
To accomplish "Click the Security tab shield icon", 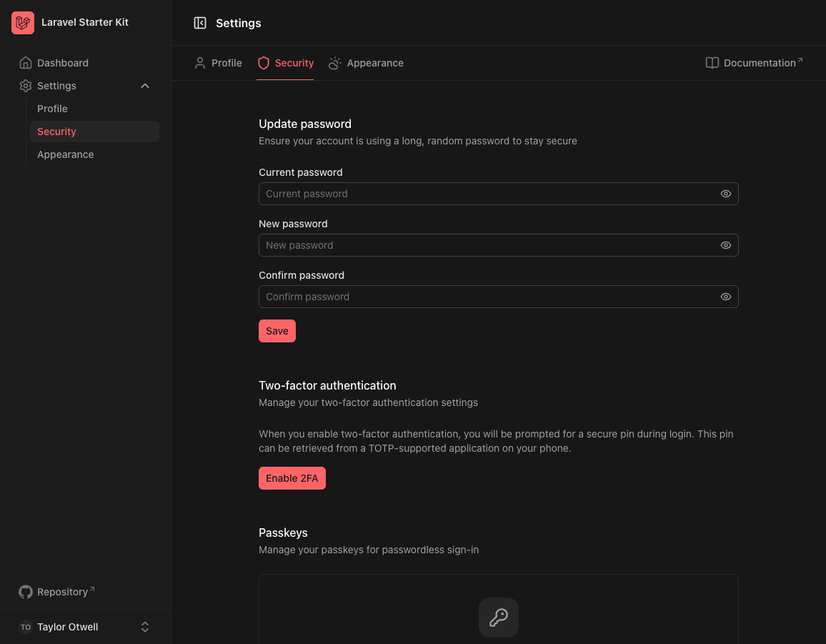I will (x=264, y=63).
